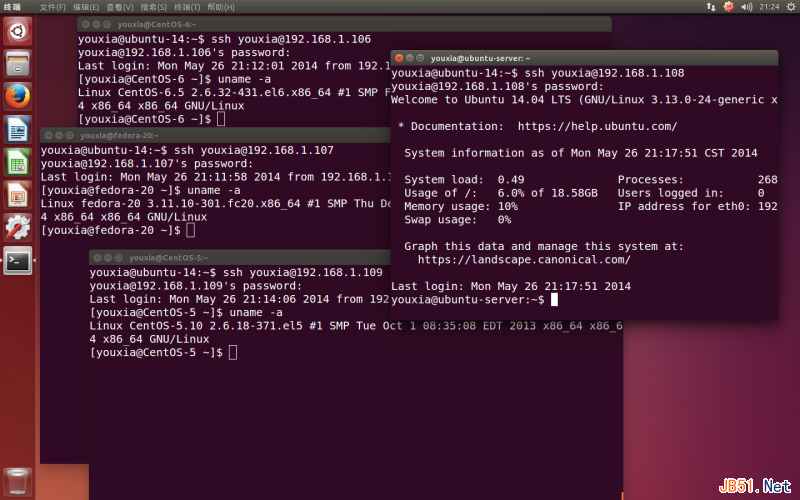Image resolution: width=800 pixels, height=500 pixels.
Task: Click the youxia@ubuntu-server:~$ prompt line
Action: tap(467, 299)
